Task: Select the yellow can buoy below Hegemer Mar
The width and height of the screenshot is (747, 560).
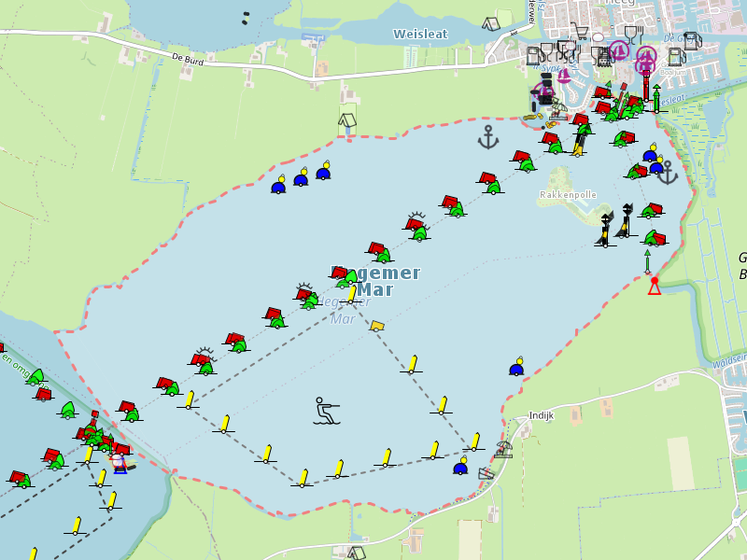Action: pyautogui.click(x=376, y=326)
